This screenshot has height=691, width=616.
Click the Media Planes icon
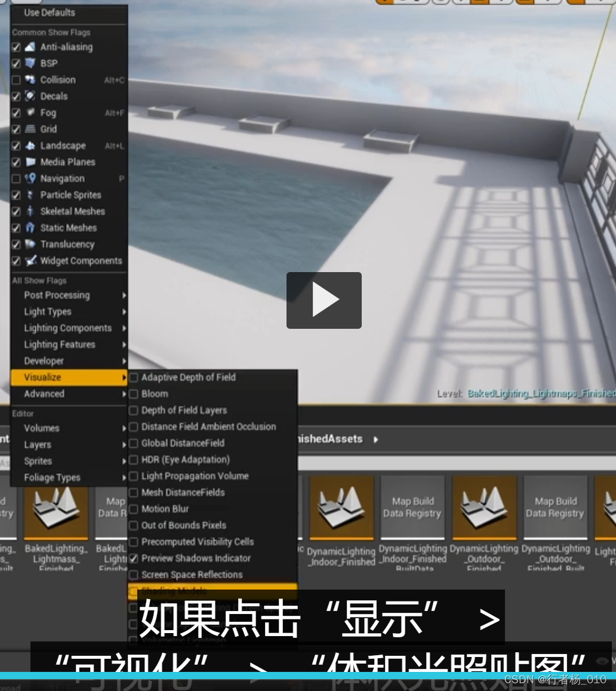[x=30, y=162]
